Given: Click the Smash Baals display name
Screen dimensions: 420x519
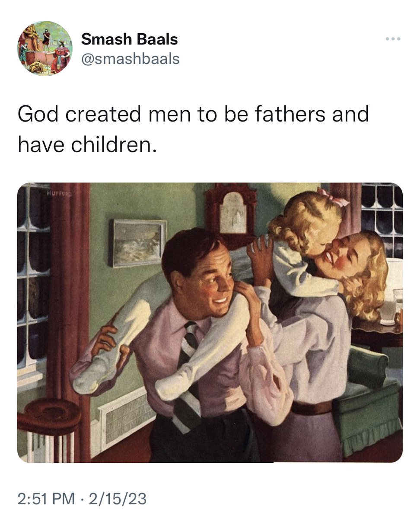Looking at the screenshot, I should 129,39.
